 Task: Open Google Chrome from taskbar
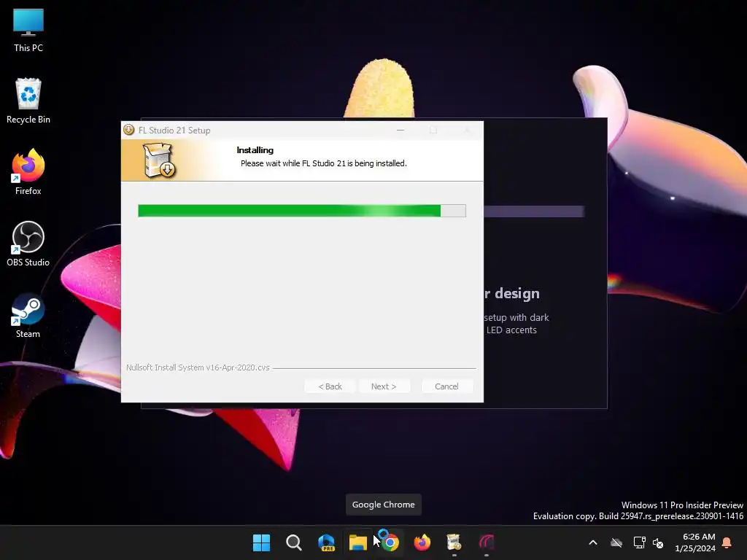point(390,542)
